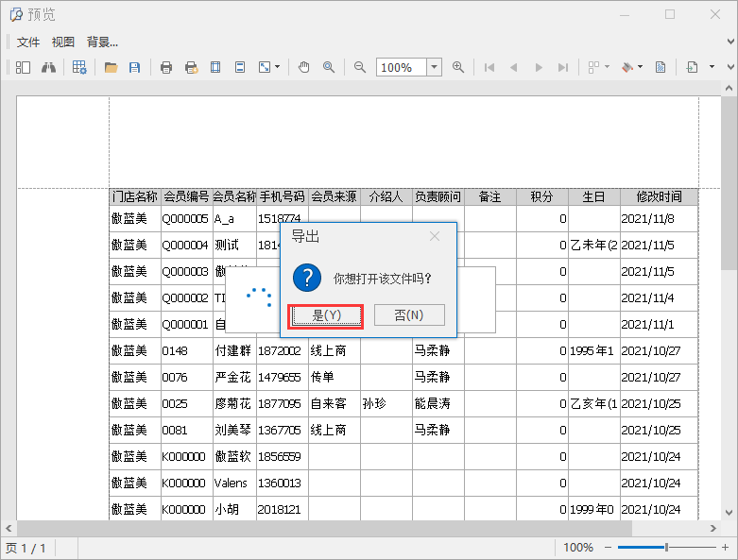The image size is (738, 560).
Task: Open the page setup icon
Action: (215, 67)
